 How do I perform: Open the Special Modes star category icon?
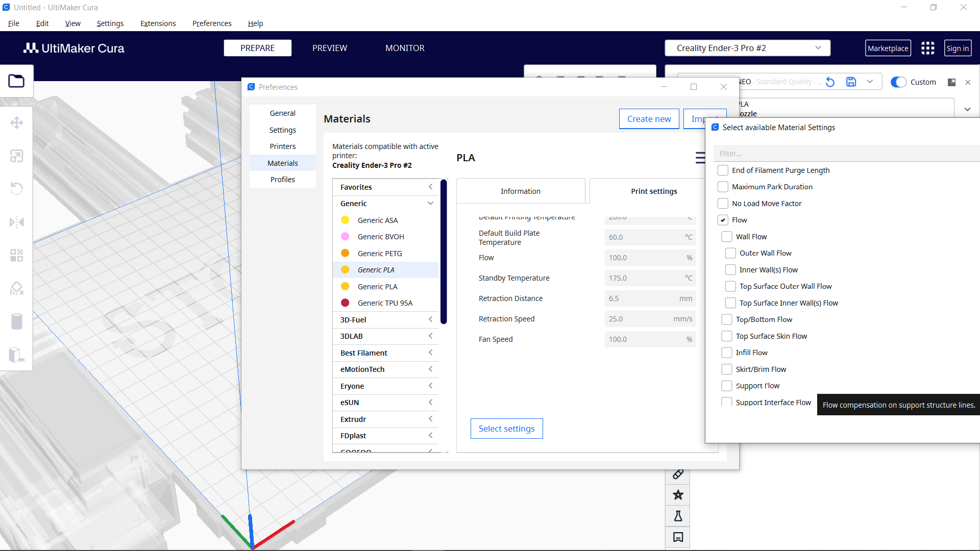(677, 494)
